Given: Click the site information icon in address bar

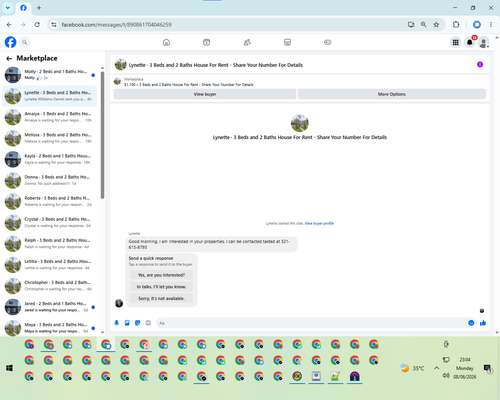Looking at the screenshot, I should tap(54, 25).
